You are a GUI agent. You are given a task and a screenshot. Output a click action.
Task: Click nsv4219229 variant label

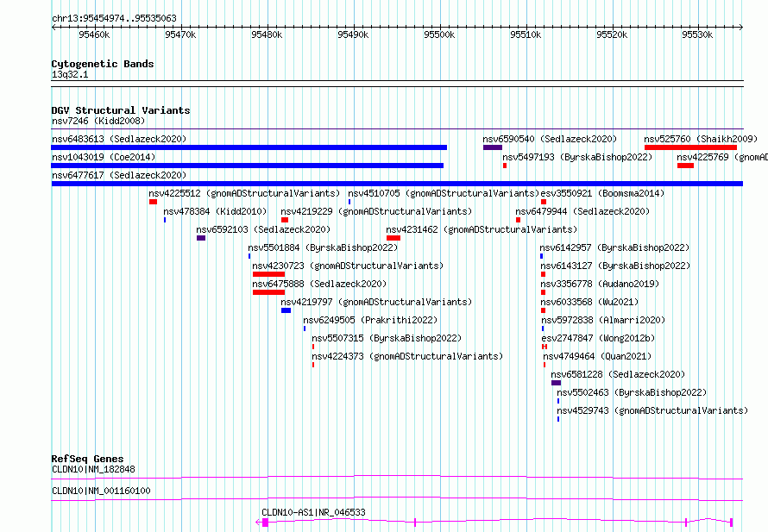coord(376,211)
